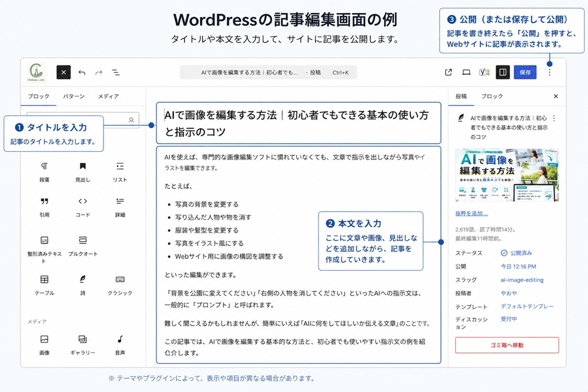Insert a 引用 quote block
The width and height of the screenshot is (588, 392).
click(x=44, y=207)
